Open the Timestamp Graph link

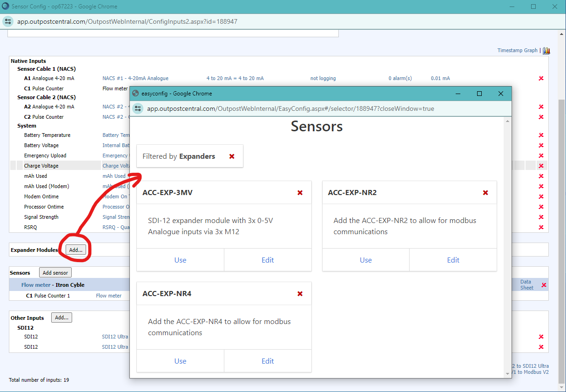517,50
